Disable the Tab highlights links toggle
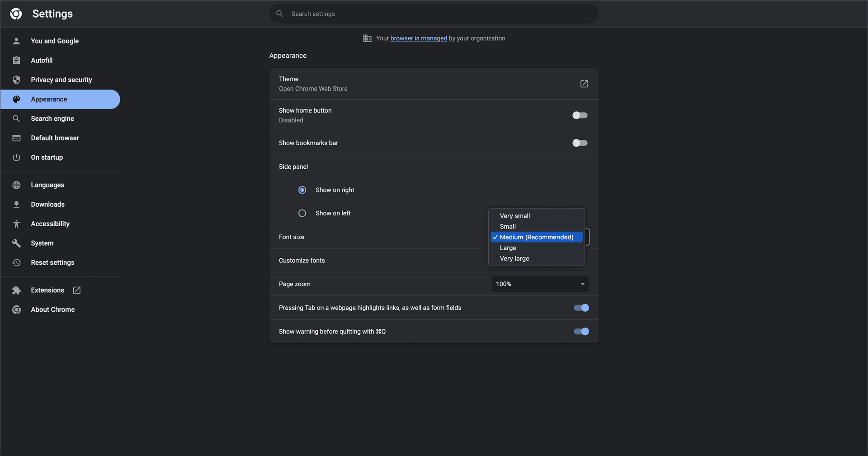The width and height of the screenshot is (868, 456). 581,308
